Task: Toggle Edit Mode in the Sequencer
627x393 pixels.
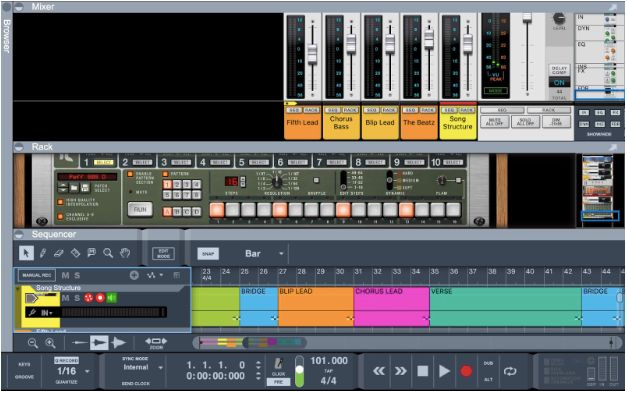Action: point(164,253)
